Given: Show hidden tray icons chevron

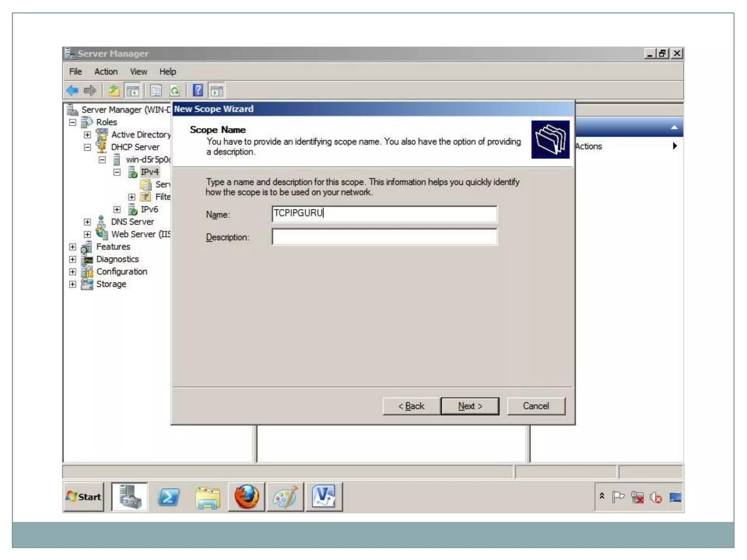Looking at the screenshot, I should (x=602, y=496).
